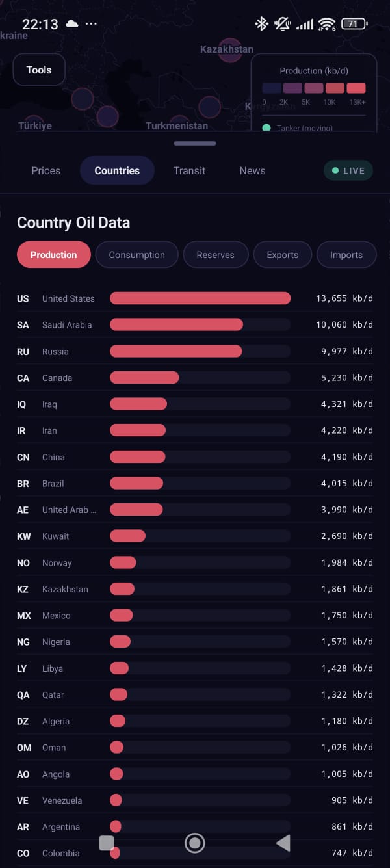Open recent apps with the square button

107,843
